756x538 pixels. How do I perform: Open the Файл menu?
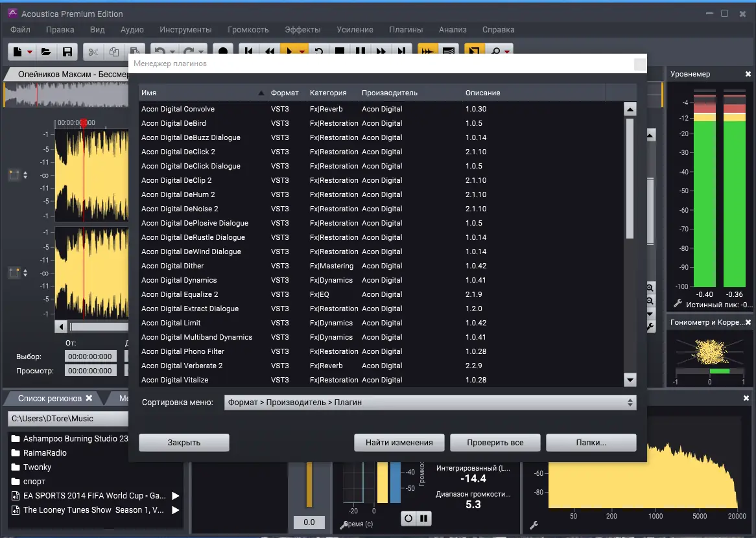pyautogui.click(x=20, y=29)
